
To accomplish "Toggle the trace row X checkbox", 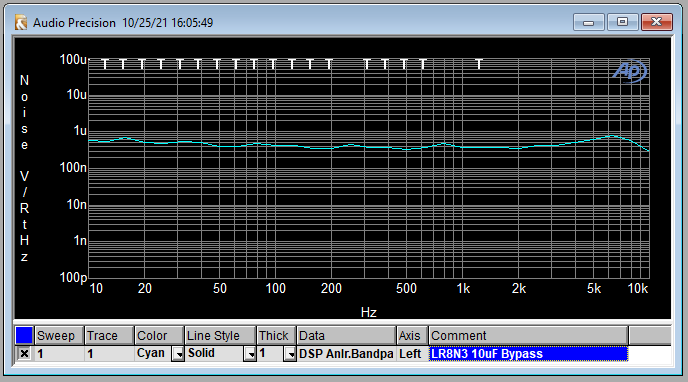I will click(24, 353).
